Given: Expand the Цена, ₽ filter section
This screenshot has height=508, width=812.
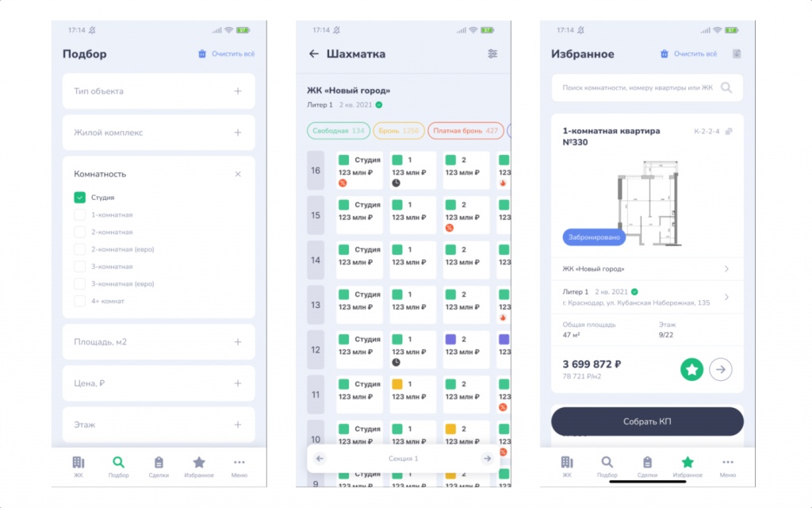Looking at the screenshot, I should click(159, 383).
